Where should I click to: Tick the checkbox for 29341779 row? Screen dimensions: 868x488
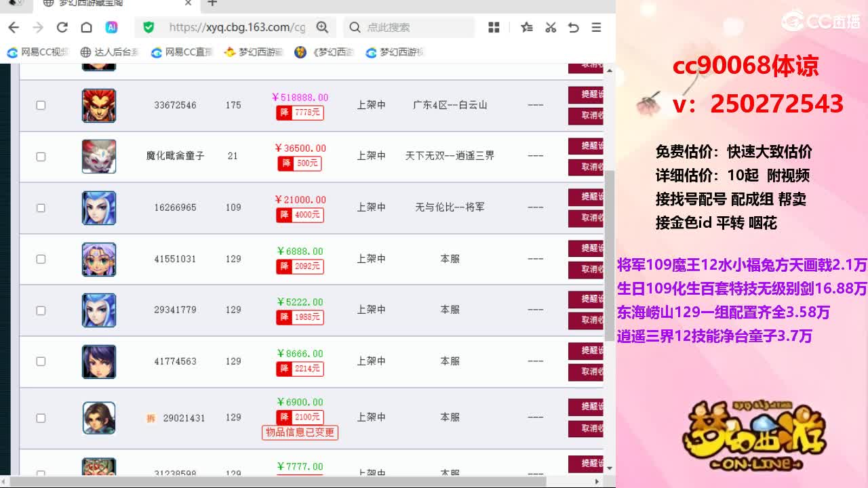coord(41,310)
